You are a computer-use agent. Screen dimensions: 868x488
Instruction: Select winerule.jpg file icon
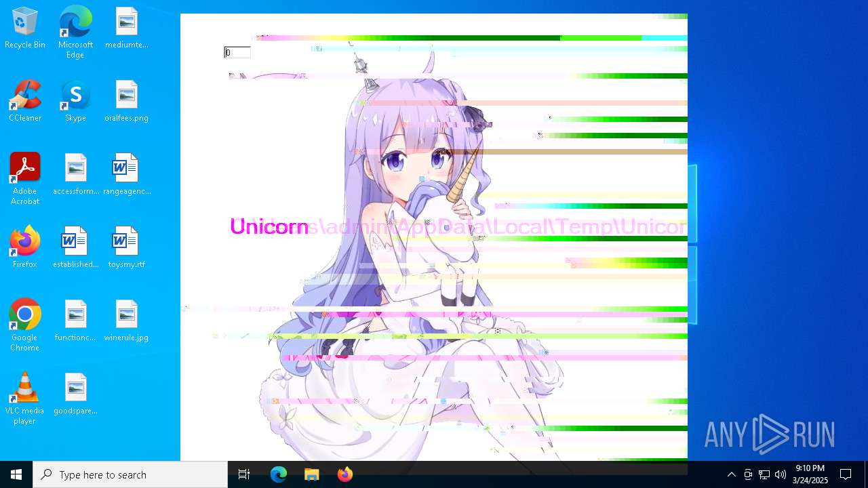(127, 321)
